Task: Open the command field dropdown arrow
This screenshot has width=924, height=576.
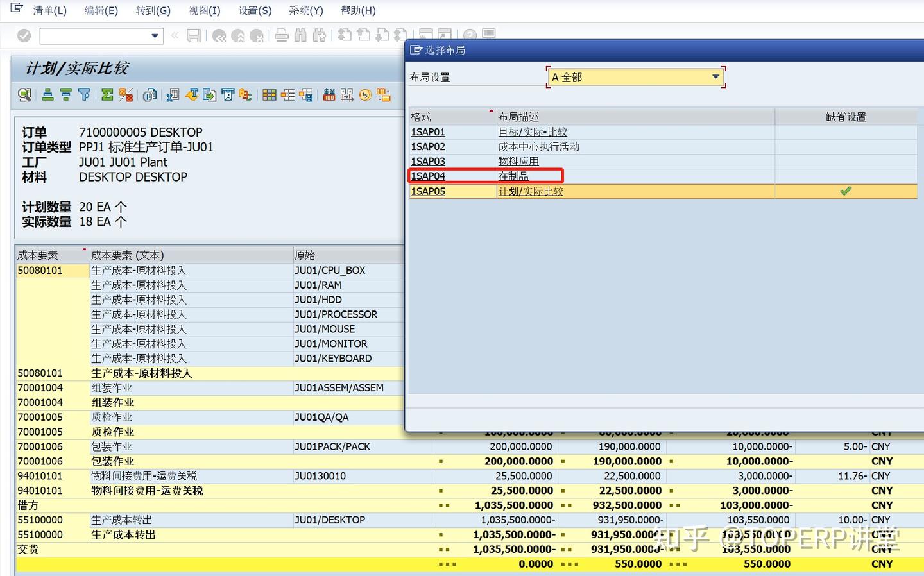Action: 155,36
